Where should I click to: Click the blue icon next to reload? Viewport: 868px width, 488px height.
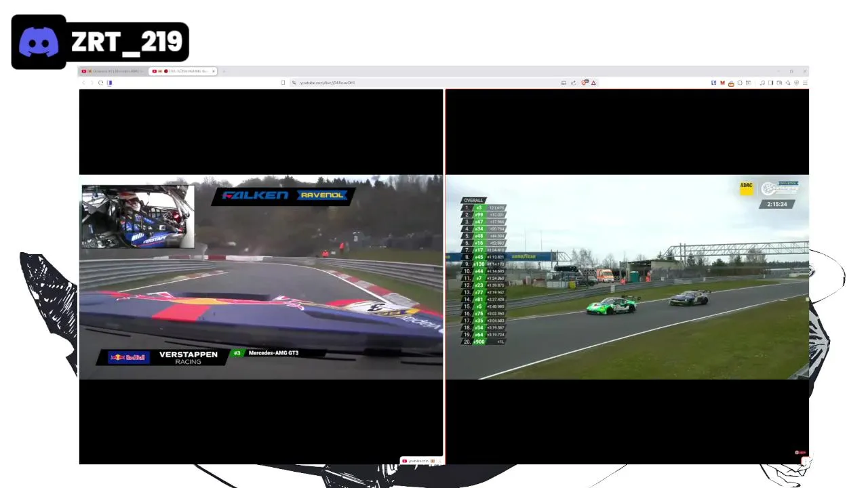tap(109, 83)
